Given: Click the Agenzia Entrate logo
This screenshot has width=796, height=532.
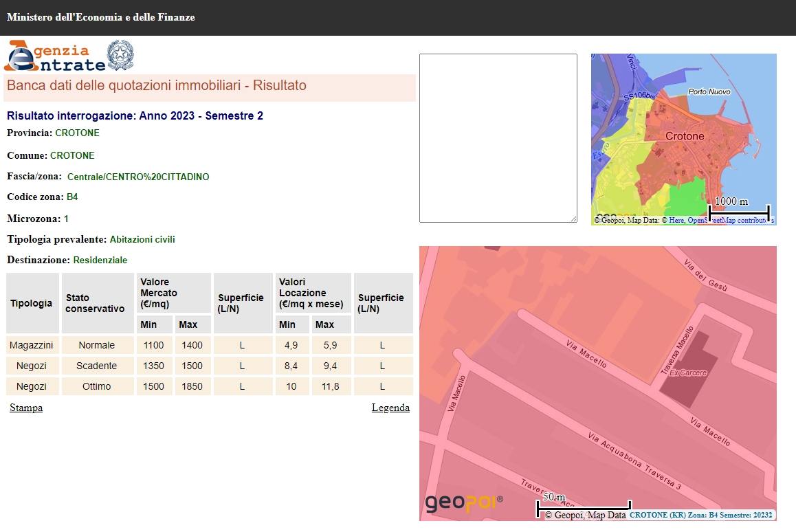Looking at the screenshot, I should click(55, 56).
